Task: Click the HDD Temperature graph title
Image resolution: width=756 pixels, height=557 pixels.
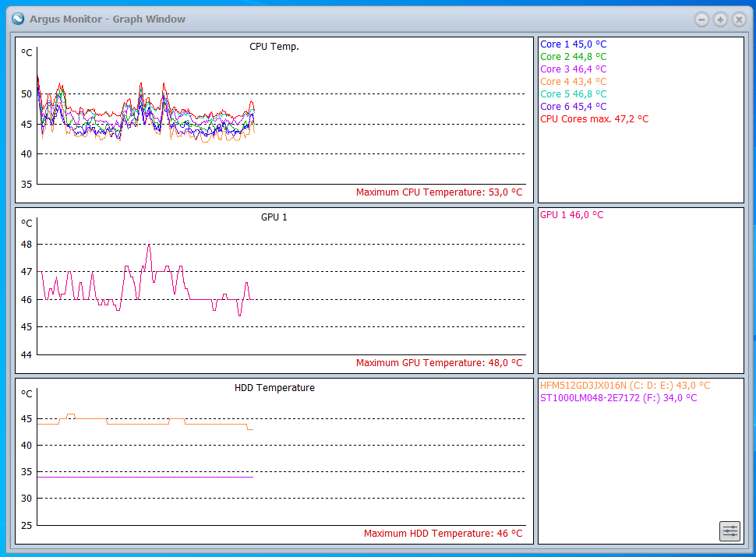Action: pos(274,388)
